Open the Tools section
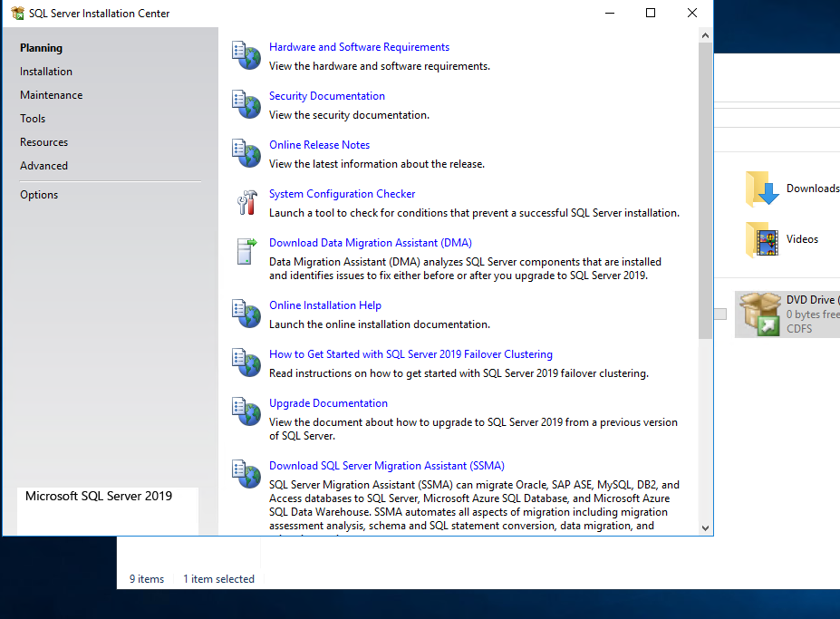 33,119
